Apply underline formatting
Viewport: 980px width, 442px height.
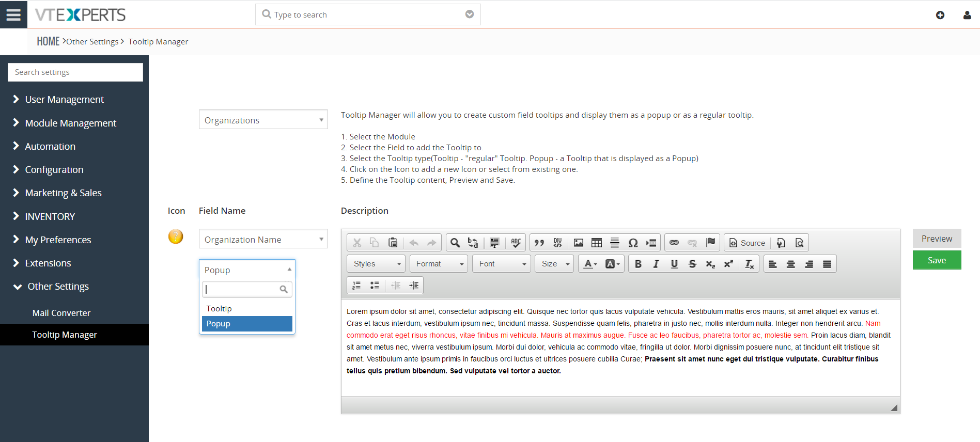point(674,264)
